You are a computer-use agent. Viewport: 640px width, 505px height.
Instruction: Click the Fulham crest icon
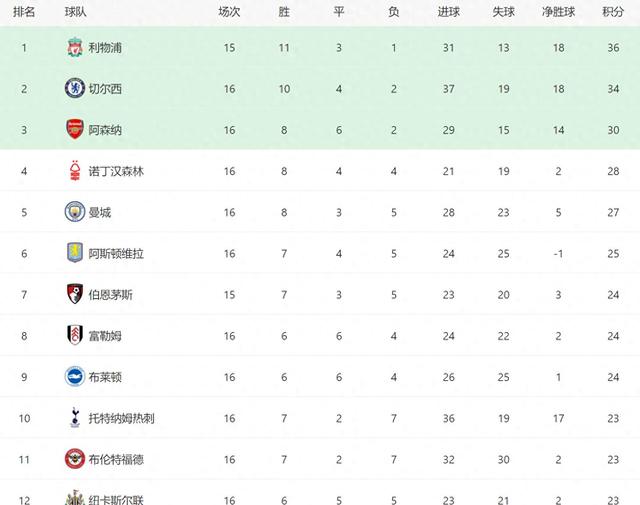tap(75, 336)
